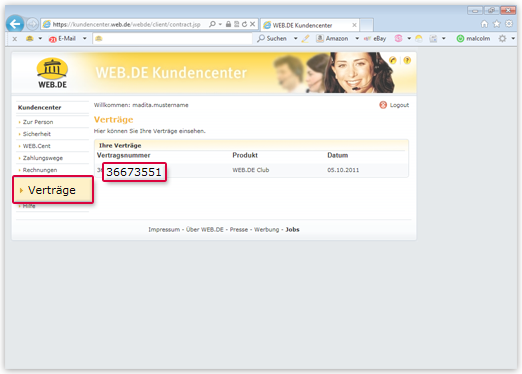Open Sicherheit in sidebar
The image size is (522, 374).
click(37, 134)
